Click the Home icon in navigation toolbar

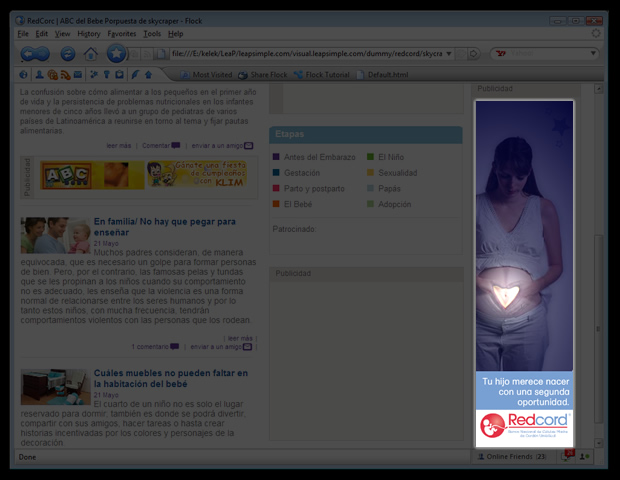[x=91, y=54]
